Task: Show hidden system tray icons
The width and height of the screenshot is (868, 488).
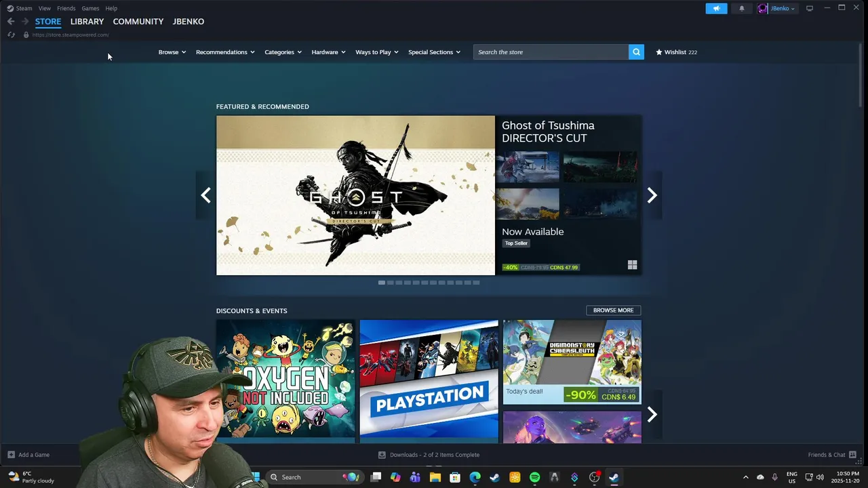Action: coord(746,477)
